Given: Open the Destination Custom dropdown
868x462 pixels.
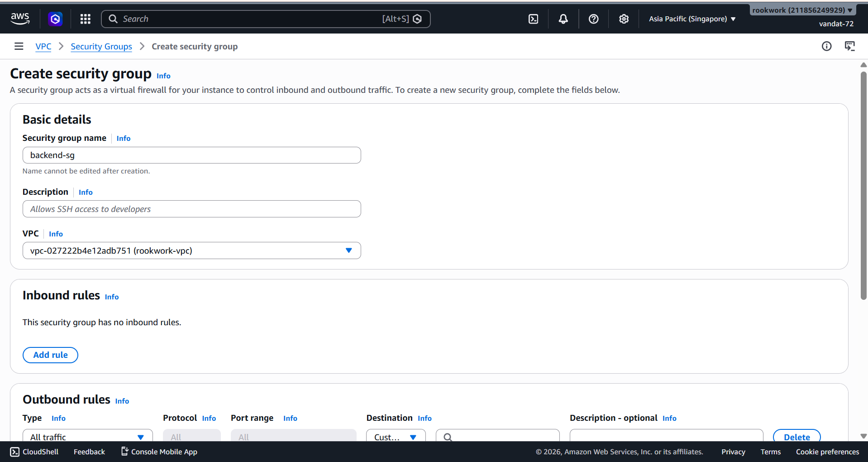Looking at the screenshot, I should 396,436.
